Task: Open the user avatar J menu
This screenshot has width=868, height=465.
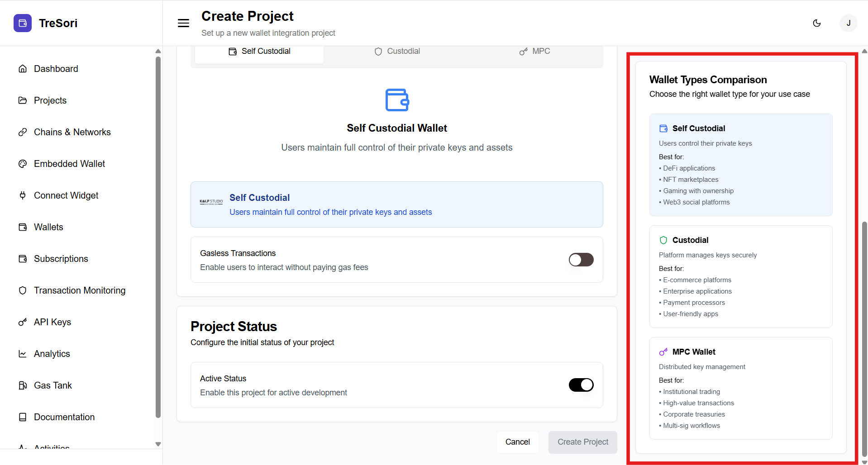Action: [848, 23]
